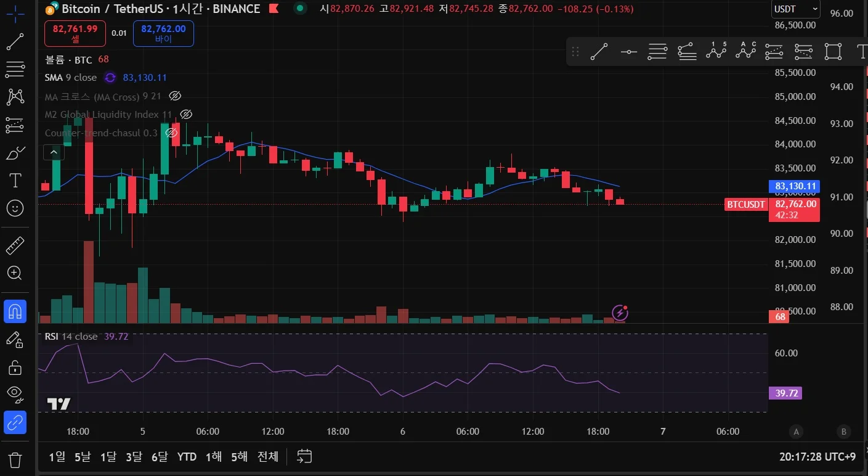Toggle the magnet snap mode
Screen dimensions: 868x476
pos(15,311)
